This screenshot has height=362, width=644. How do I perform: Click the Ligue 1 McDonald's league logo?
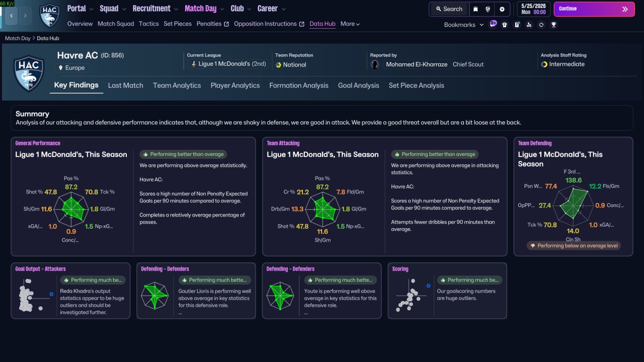(x=193, y=64)
